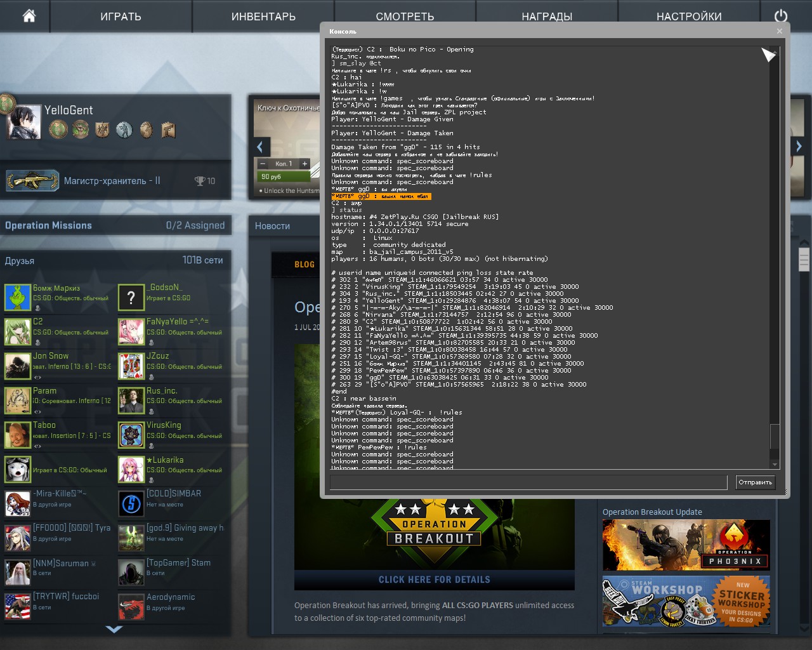
Task: Open the СМОТРЕТЬ menu
Action: pyautogui.click(x=405, y=17)
